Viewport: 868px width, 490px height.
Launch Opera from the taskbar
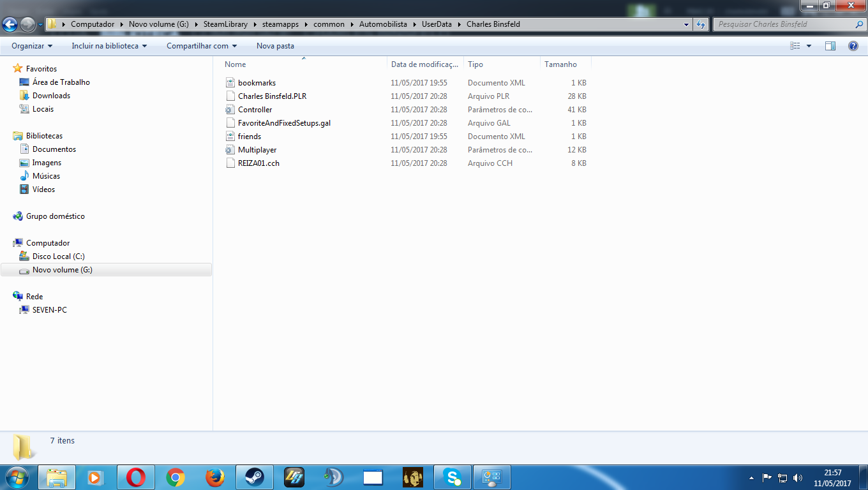[x=135, y=477]
